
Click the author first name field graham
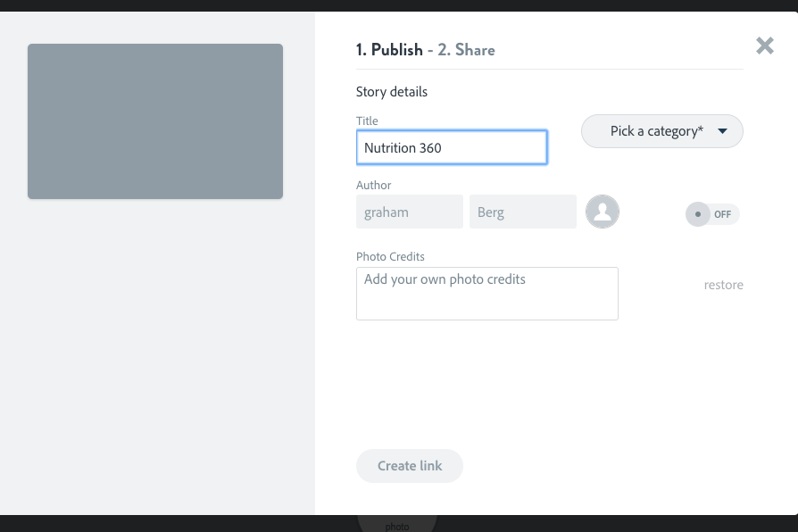pos(410,212)
